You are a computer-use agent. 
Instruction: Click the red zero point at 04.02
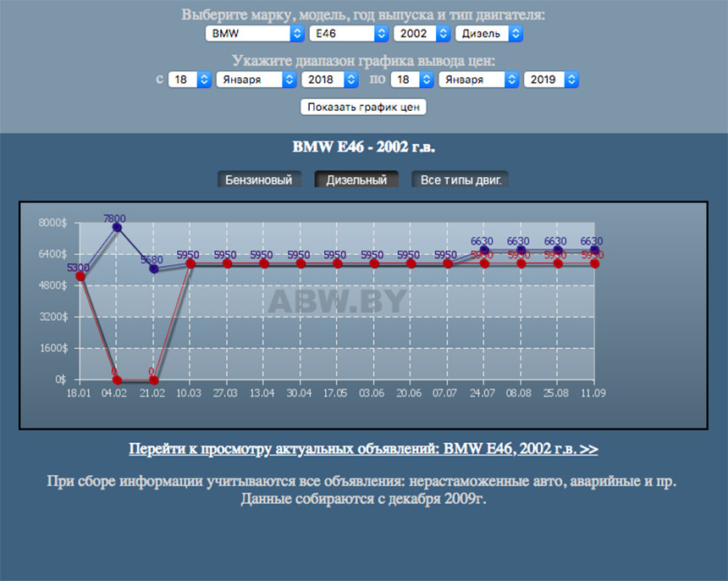pos(117,380)
